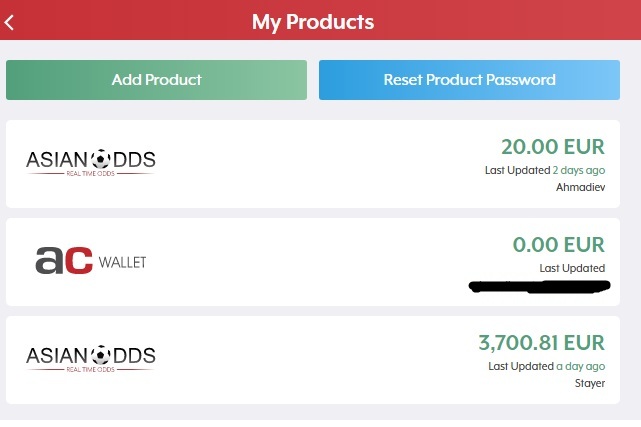
Task: Click the soccer ball in Ahmadiev's AsianOdds logo
Action: [x=101, y=159]
